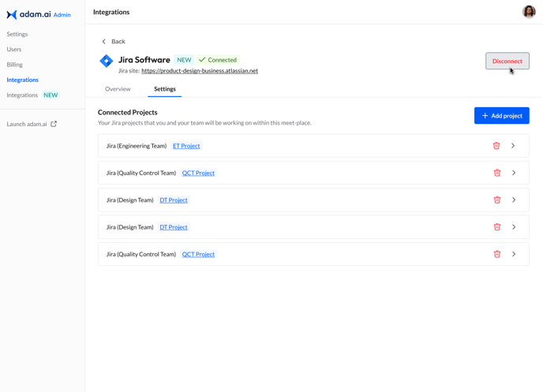Go Back using the back arrow link

coord(113,42)
